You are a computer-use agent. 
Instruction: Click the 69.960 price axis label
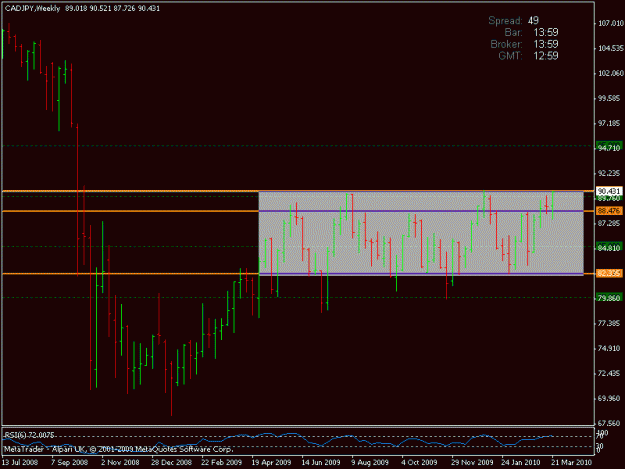click(610, 398)
